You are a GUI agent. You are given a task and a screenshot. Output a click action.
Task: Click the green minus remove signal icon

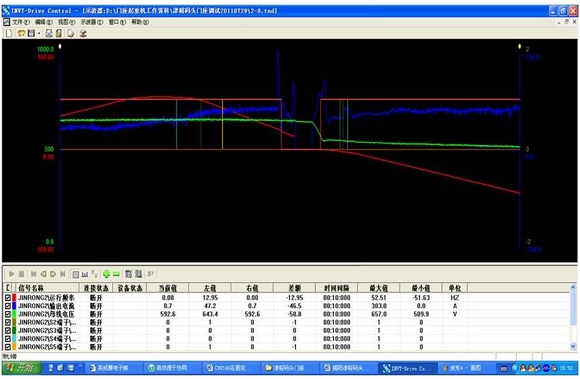click(116, 274)
